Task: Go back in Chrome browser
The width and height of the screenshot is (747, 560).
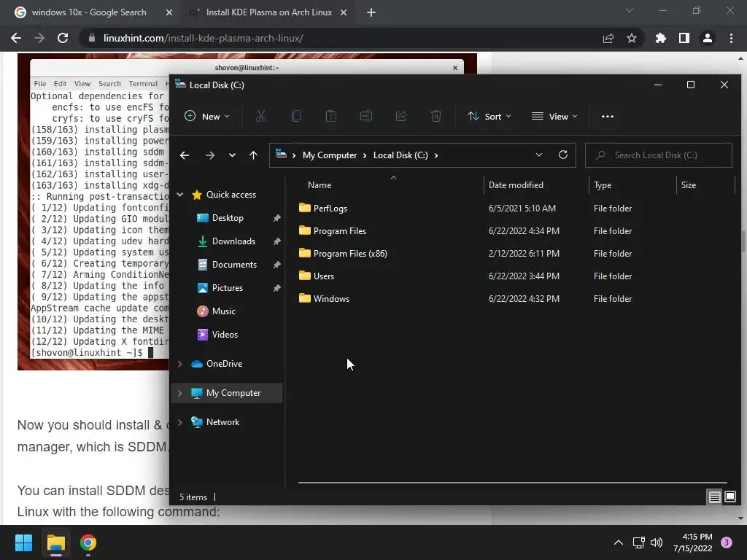Action: 16,38
